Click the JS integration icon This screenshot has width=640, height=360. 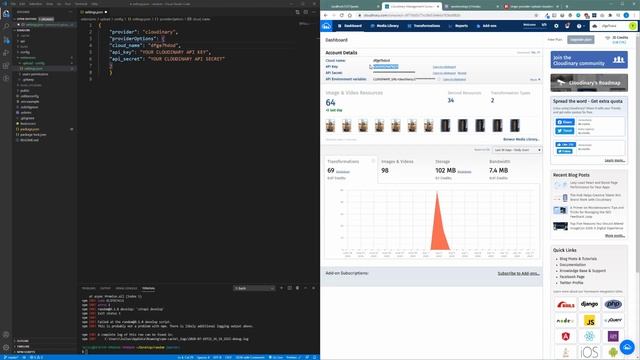[x=589, y=320]
